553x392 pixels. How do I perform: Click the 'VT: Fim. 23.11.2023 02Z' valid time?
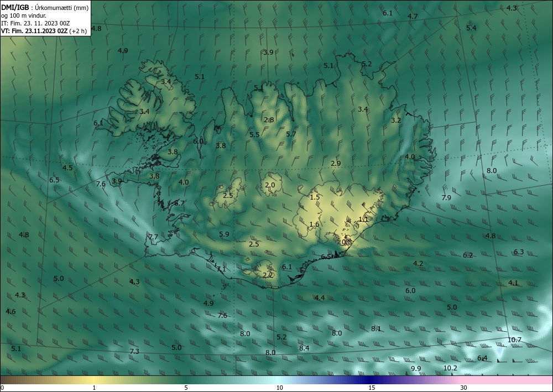(x=34, y=31)
